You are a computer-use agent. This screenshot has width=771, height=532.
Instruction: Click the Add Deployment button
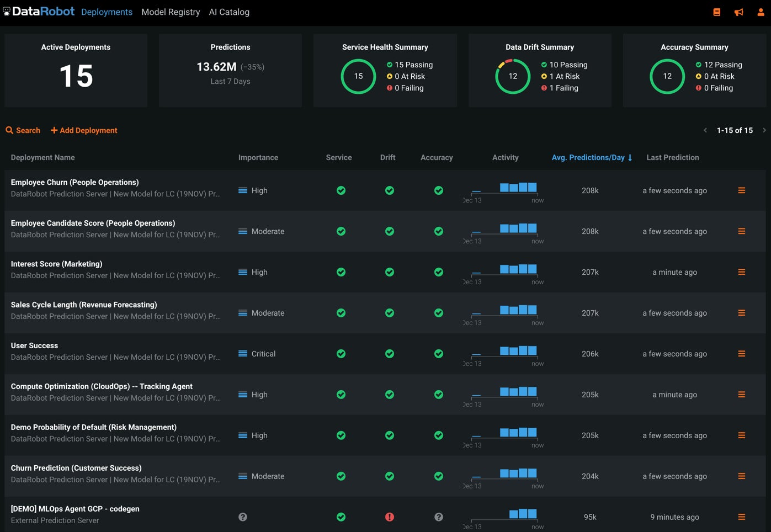point(84,130)
